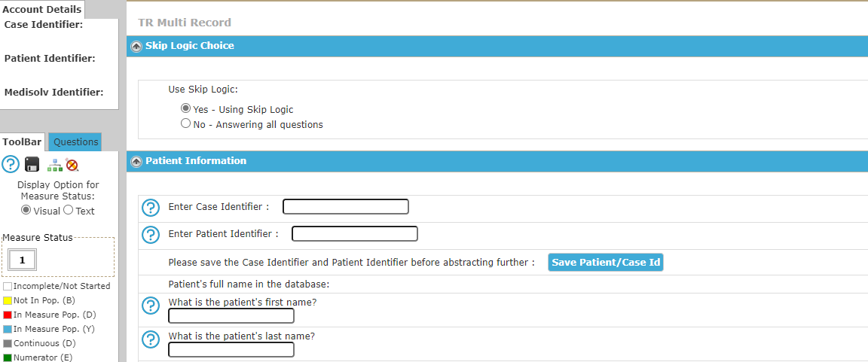Screen dimensions: 868x362
Task: Switch to the Questions tab
Action: pos(76,142)
